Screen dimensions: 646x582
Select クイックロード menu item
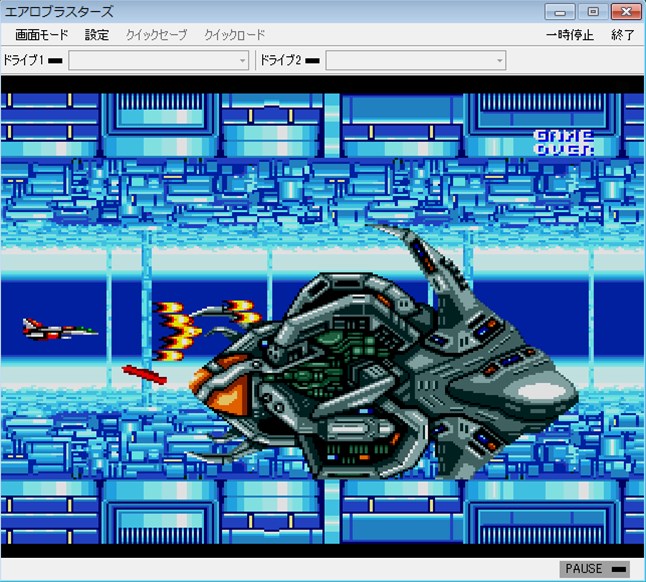235,35
